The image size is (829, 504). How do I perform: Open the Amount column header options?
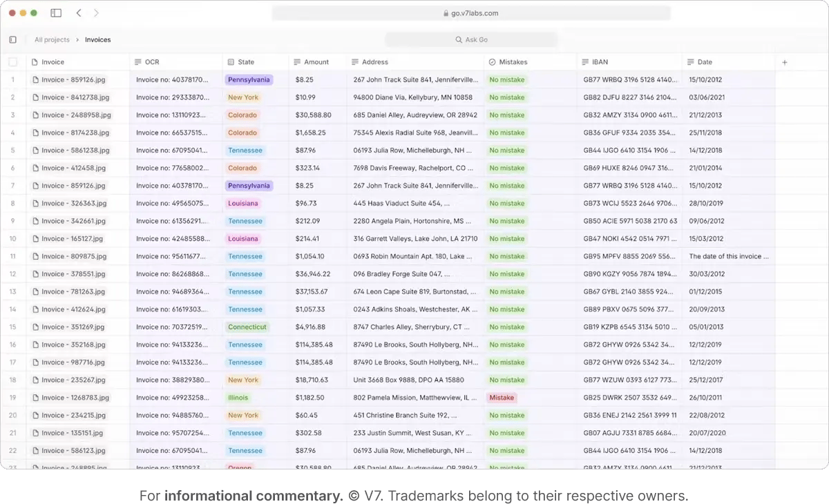[316, 62]
